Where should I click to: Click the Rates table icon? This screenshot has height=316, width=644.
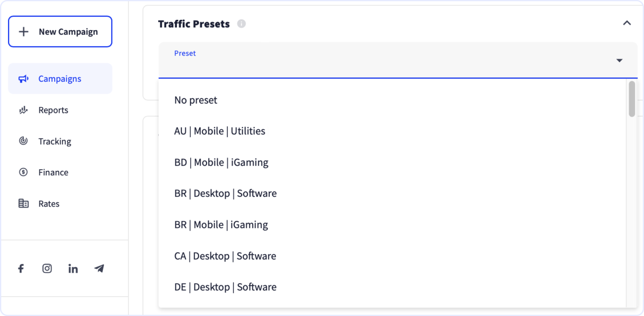(23, 203)
